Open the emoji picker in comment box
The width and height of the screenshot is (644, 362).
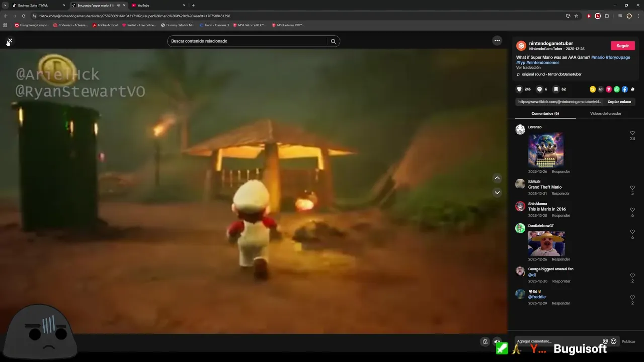(613, 341)
